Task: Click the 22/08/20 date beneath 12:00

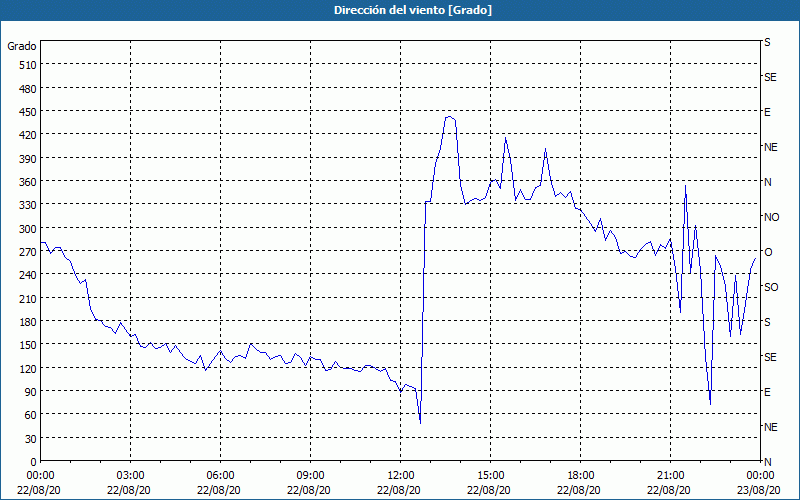Action: tap(399, 490)
